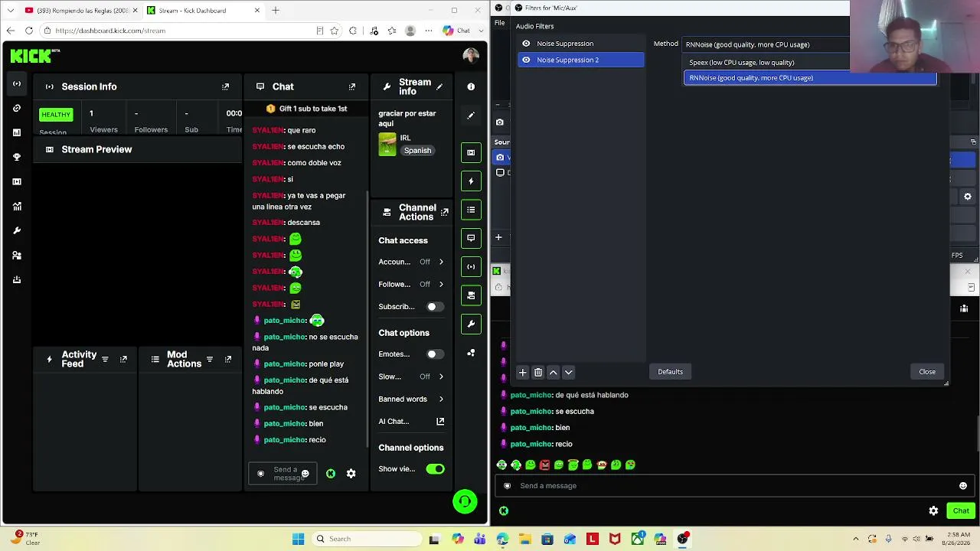Viewport: 980px width, 551px height.
Task: Add a new audio filter with plus icon
Action: 522,372
